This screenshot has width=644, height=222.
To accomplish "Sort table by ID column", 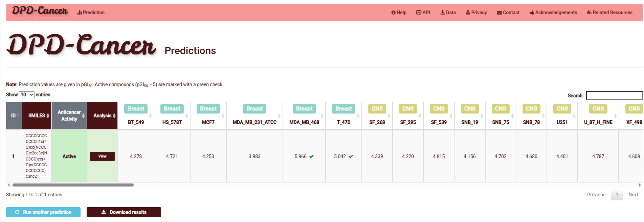I will (14, 116).
